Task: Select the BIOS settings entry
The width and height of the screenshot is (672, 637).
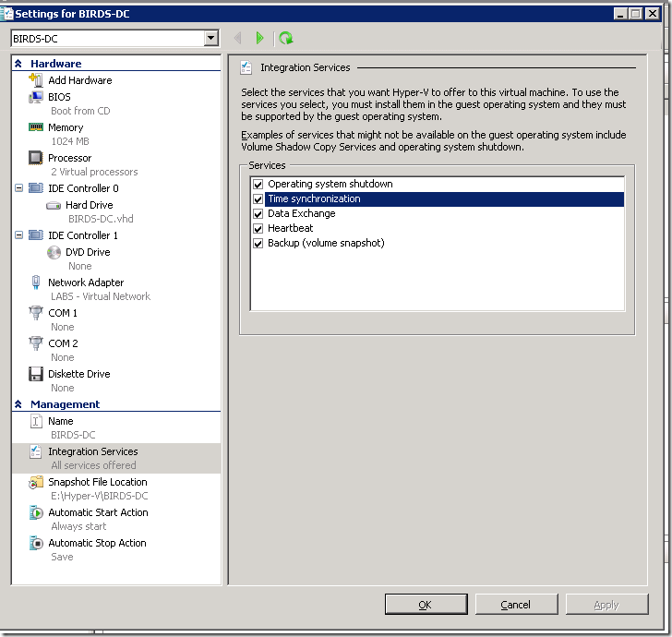Action: 59,97
